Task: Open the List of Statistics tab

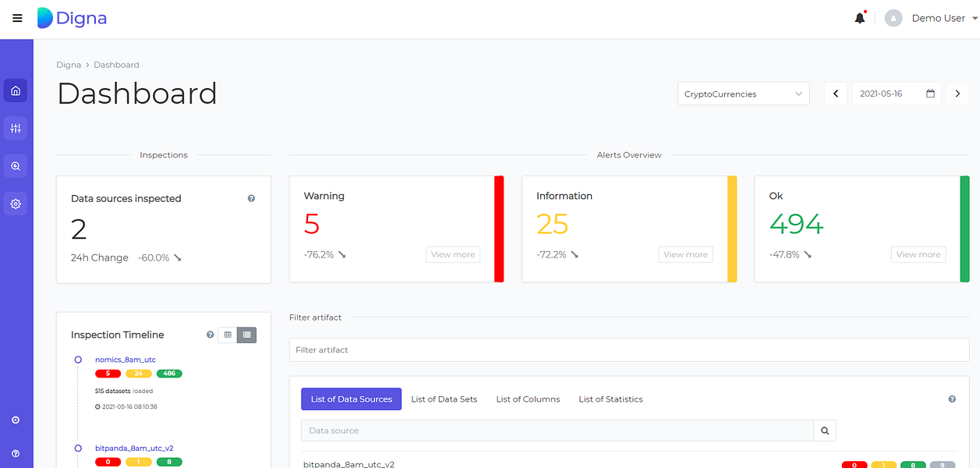Action: 610,399
